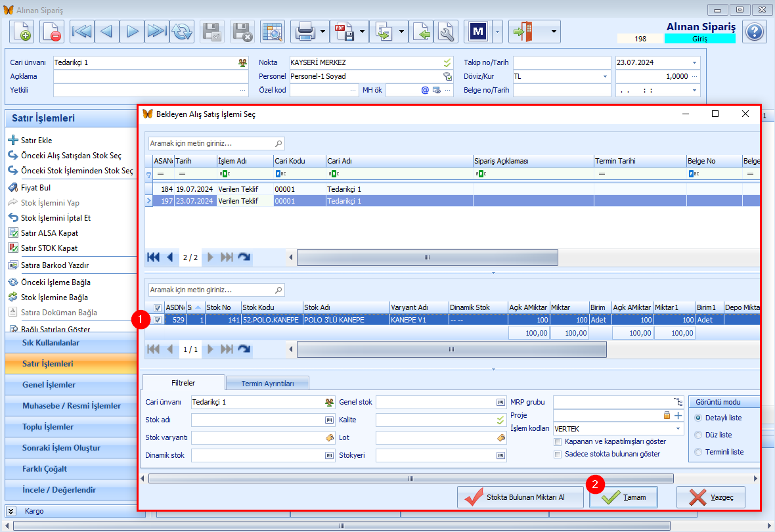Click the Tamam button
The height and width of the screenshot is (532, 775).
tap(624, 497)
